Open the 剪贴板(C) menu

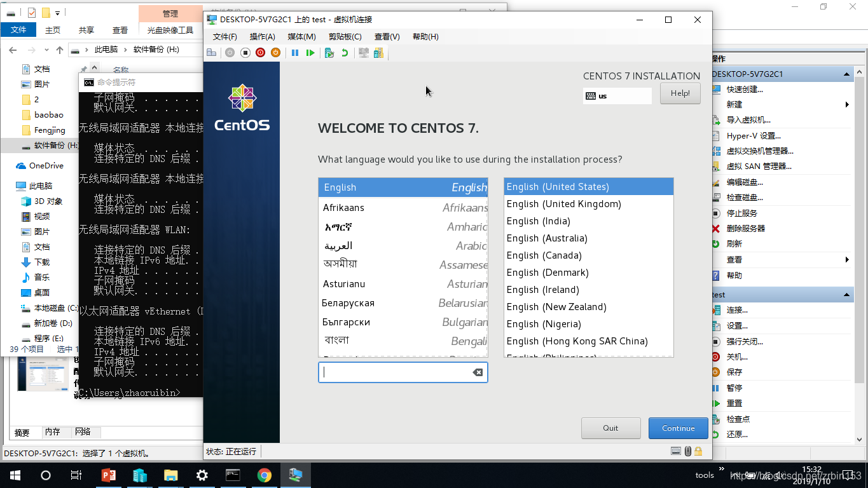[345, 37]
